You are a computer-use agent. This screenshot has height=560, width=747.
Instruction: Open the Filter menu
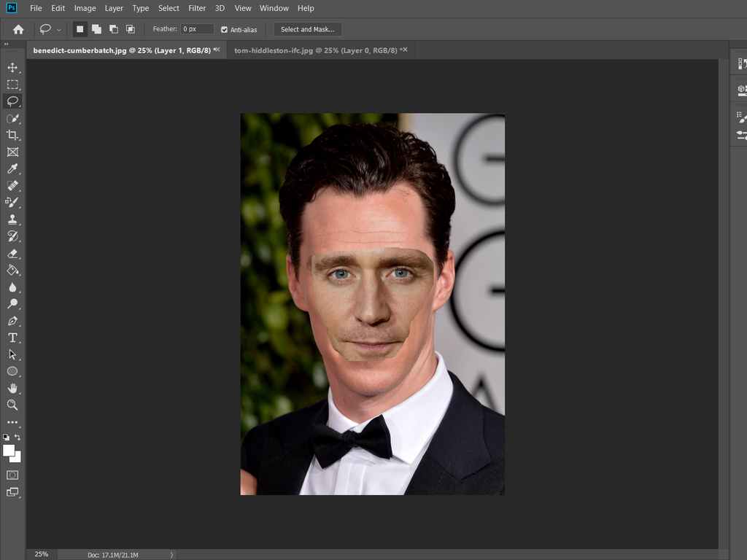(197, 8)
